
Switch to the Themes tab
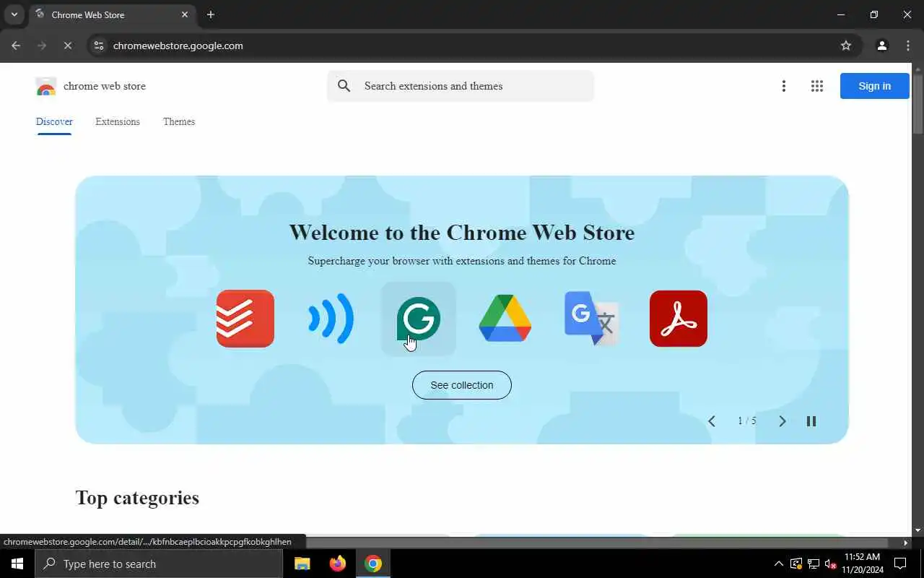pos(179,121)
